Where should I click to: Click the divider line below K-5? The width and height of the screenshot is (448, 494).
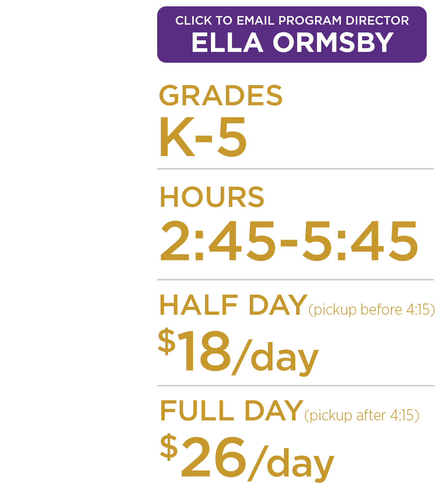295,169
